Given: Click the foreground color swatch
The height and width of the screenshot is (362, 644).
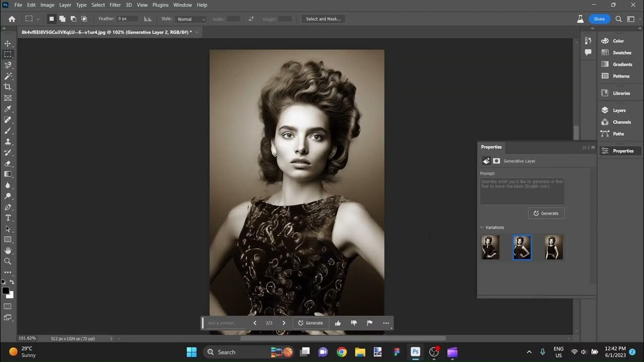Looking at the screenshot, I should pos(6,291).
